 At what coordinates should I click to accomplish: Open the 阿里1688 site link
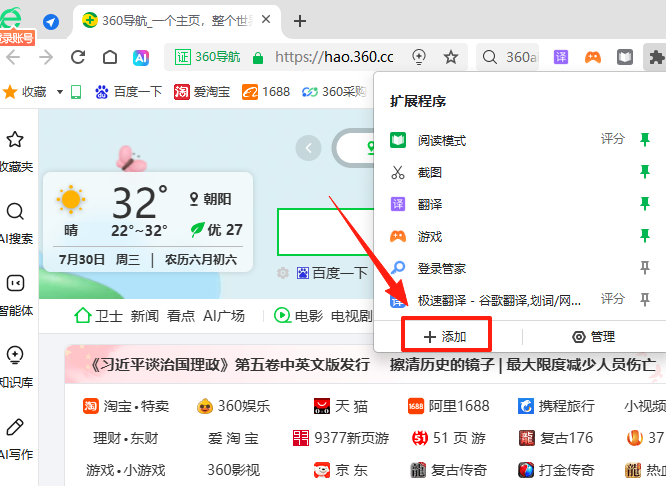(449, 406)
